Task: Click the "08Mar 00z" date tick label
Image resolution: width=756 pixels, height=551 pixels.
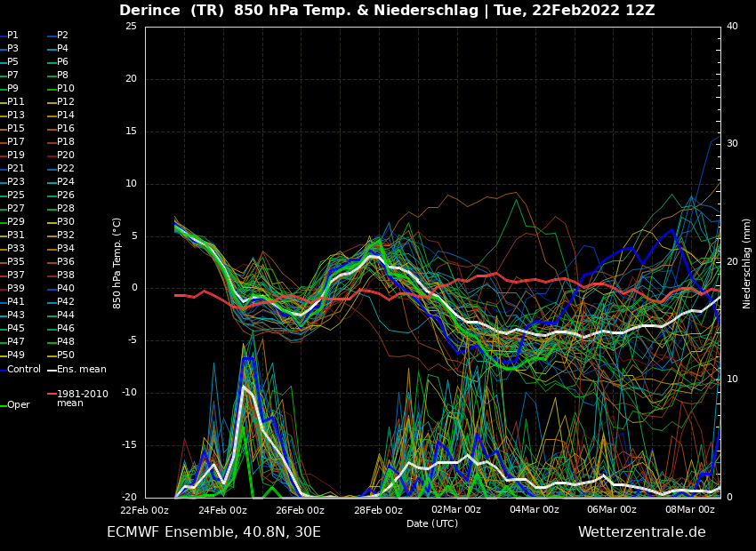Action: click(x=690, y=510)
